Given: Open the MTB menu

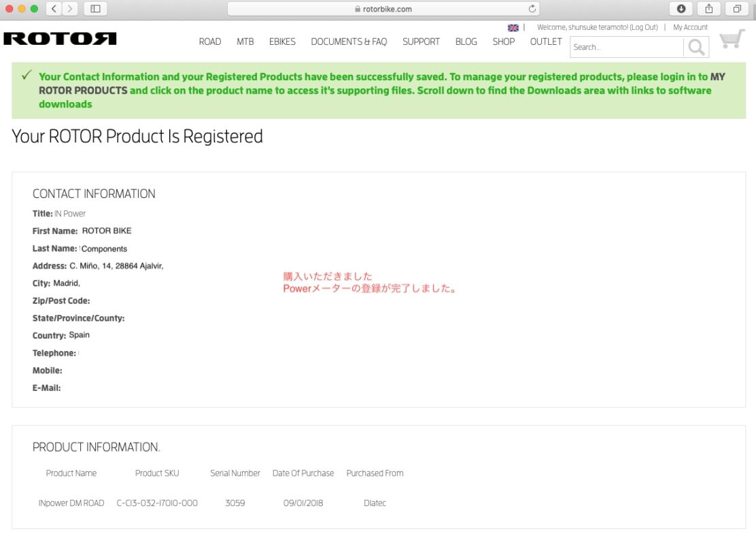Looking at the screenshot, I should click(245, 41).
